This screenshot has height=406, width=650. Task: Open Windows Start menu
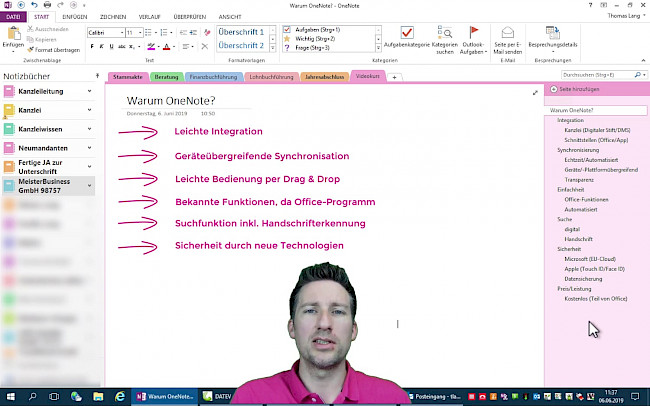tap(10, 396)
